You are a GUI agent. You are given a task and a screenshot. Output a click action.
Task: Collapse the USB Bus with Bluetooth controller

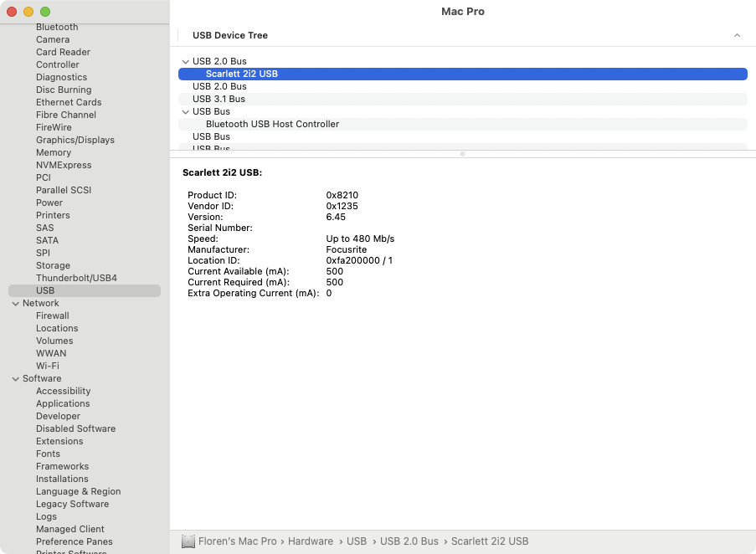(x=185, y=112)
